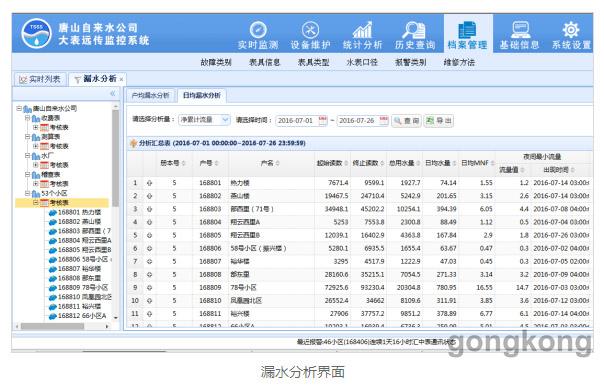Image resolution: width=604 pixels, height=386 pixels.
Task: Click the 导出 export button
Action: click(x=439, y=121)
